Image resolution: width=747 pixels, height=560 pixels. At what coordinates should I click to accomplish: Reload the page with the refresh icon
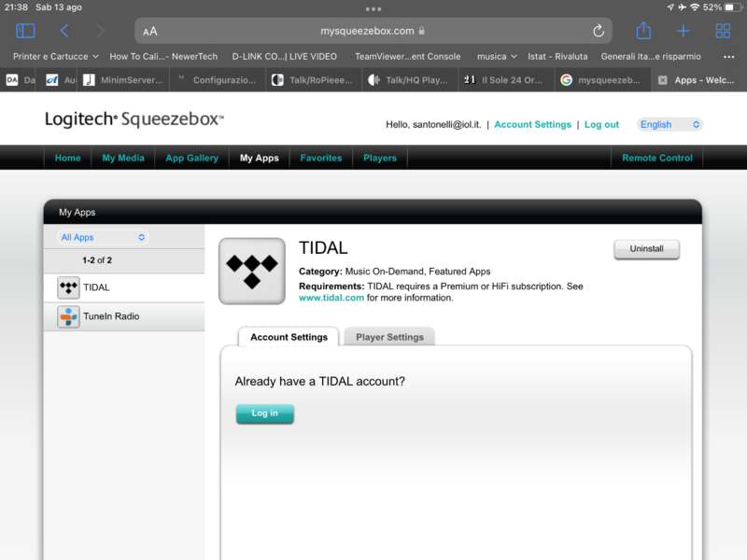(x=598, y=31)
